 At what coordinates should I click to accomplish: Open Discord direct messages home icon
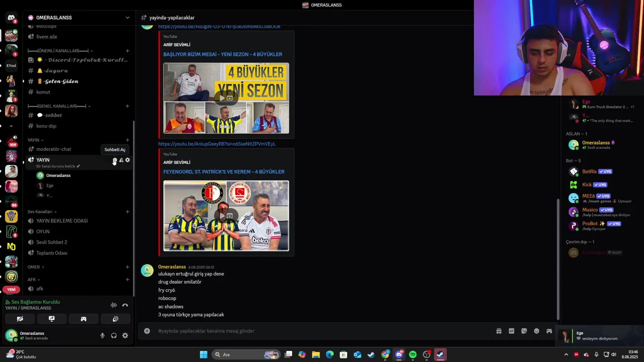click(x=11, y=18)
